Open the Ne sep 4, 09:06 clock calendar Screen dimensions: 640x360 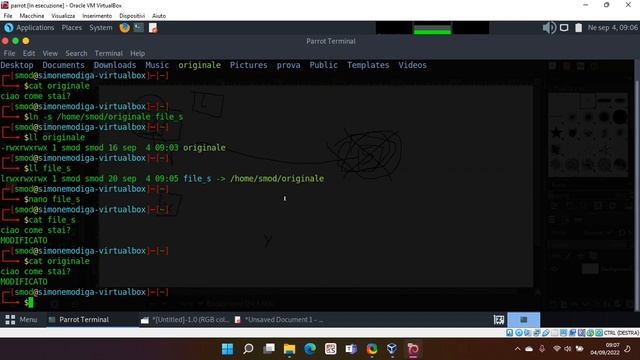pos(612,28)
